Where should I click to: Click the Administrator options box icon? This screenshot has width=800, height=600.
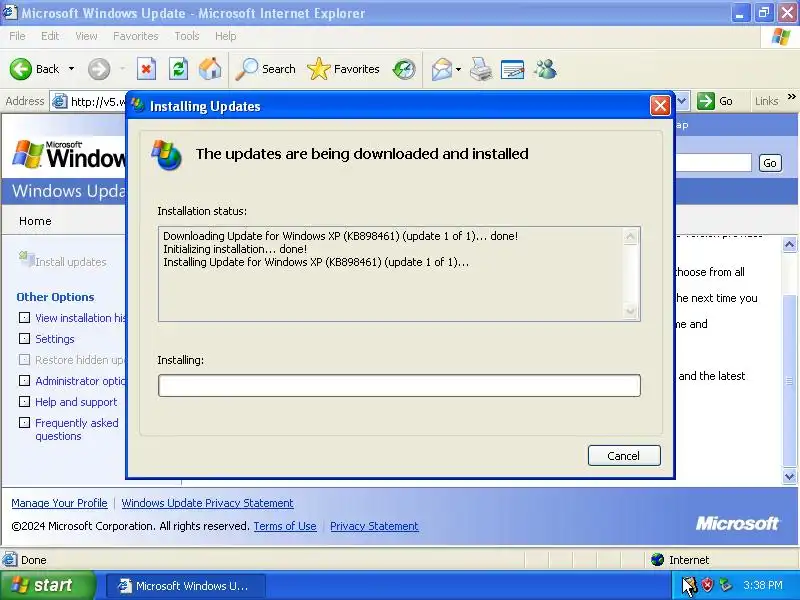(x=24, y=381)
